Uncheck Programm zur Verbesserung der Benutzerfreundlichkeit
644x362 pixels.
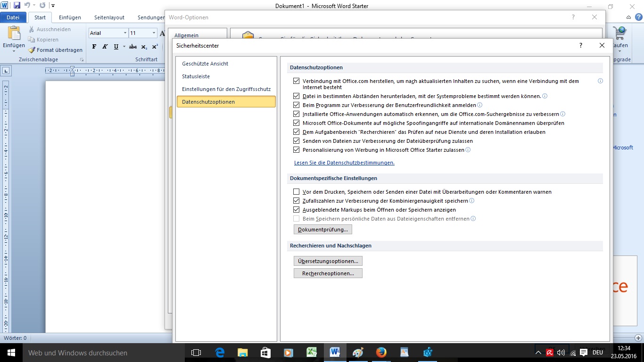pos(296,105)
